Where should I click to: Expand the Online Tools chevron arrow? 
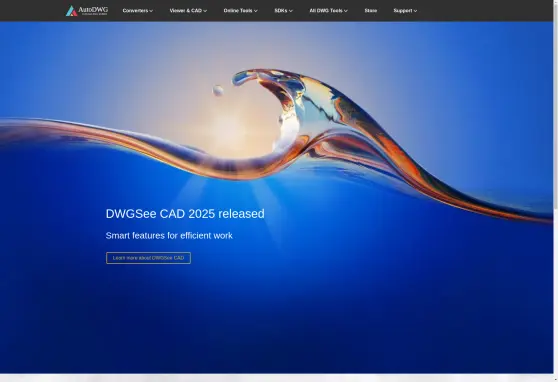tap(256, 11)
